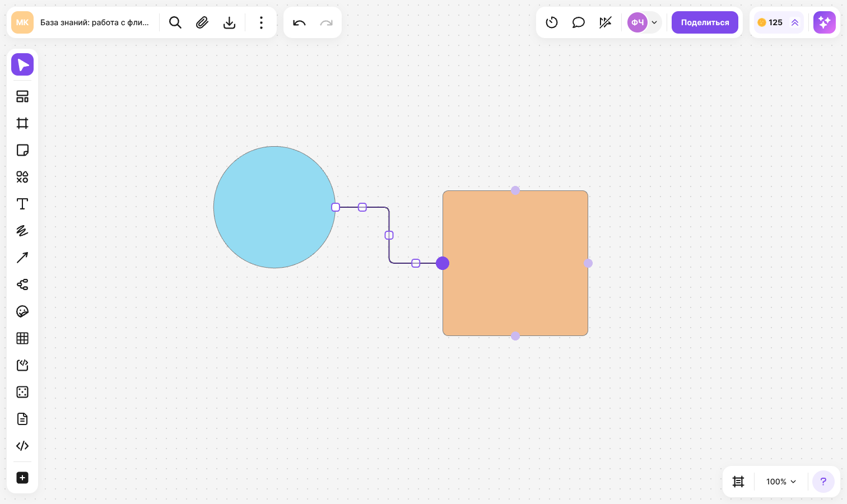Select the blue circle shape

(274, 207)
